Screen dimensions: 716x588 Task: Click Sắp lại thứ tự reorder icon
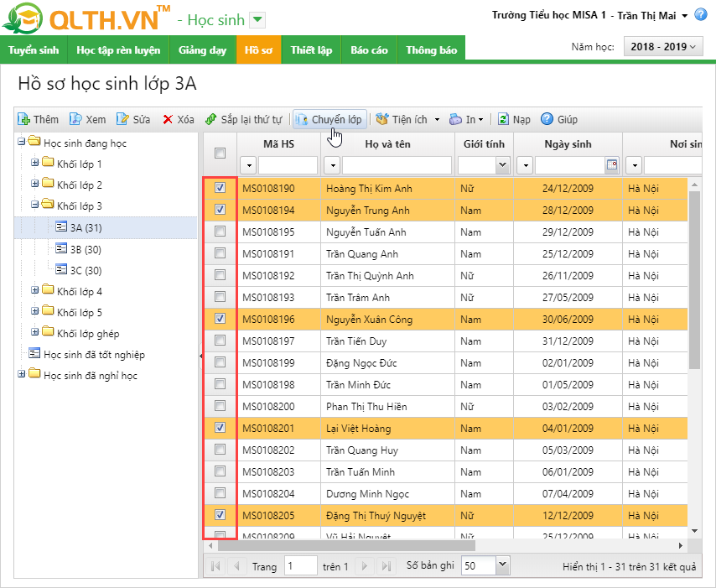click(x=211, y=119)
